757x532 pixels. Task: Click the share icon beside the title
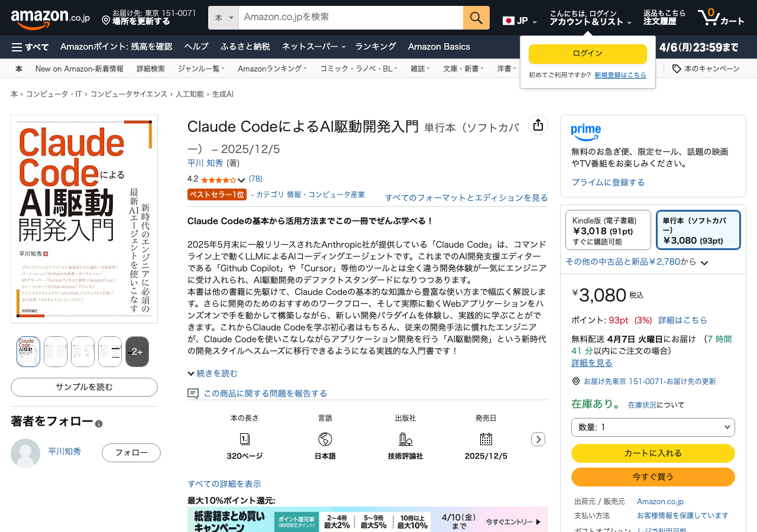tap(538, 125)
